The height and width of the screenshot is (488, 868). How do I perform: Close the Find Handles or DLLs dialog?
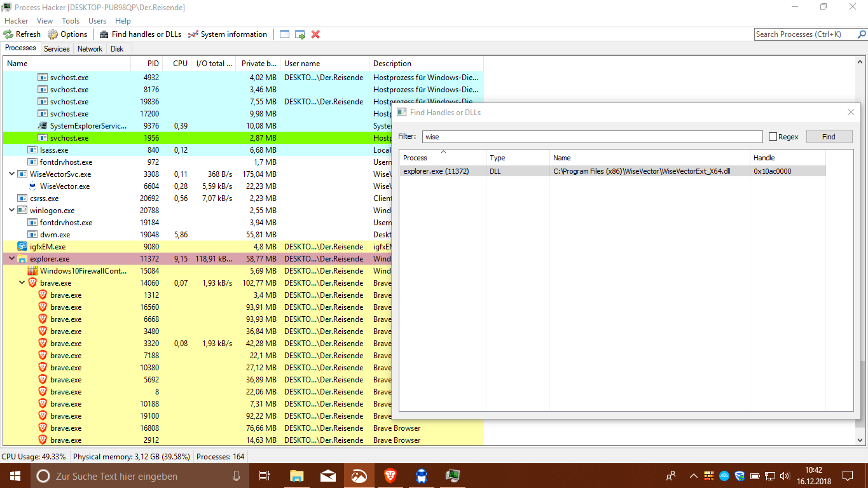point(851,112)
